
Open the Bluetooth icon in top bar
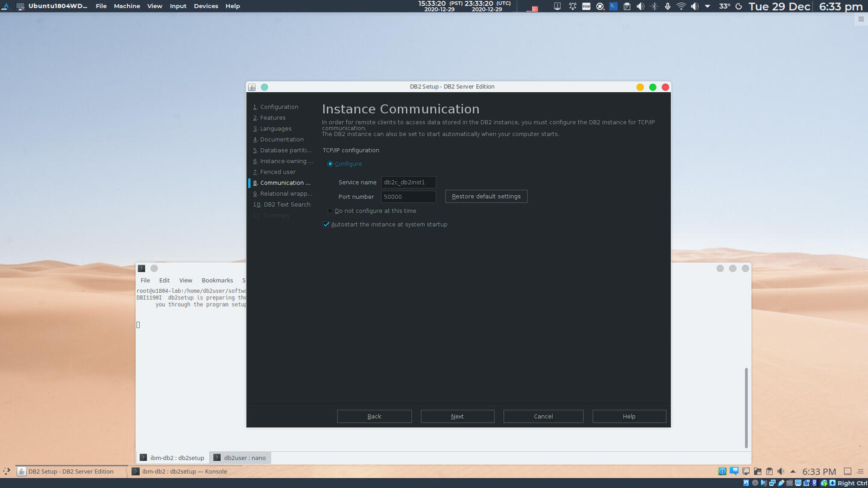click(x=654, y=6)
